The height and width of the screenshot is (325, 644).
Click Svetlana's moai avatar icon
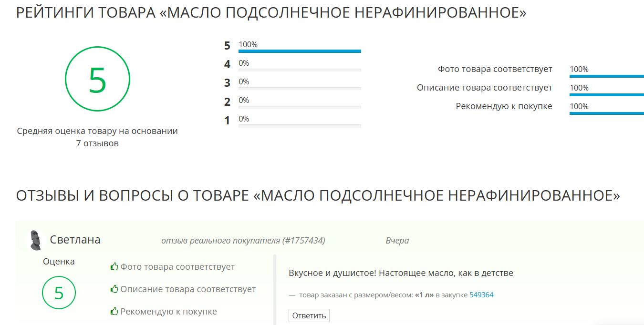click(x=35, y=240)
